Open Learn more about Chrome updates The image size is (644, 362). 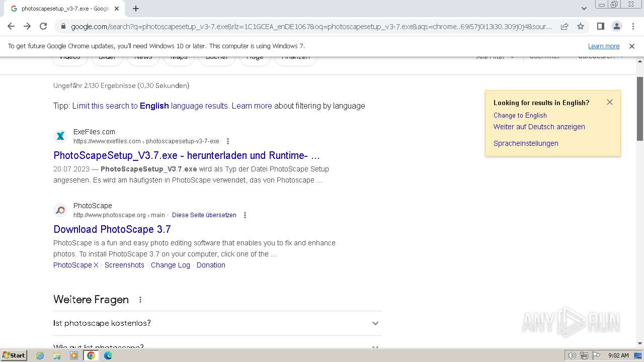tap(604, 46)
